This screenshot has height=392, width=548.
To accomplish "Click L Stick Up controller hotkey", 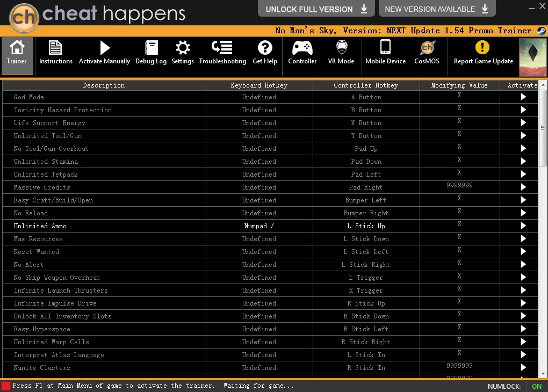I will point(366,226).
